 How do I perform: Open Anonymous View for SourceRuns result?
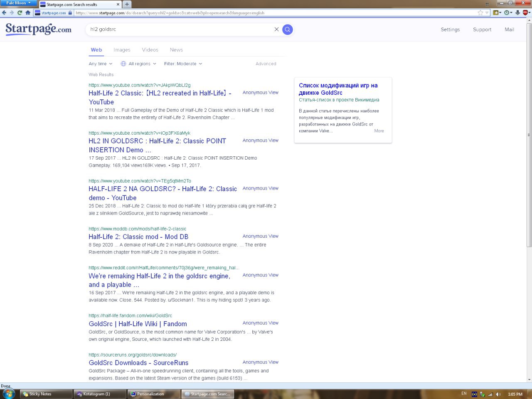coord(261,362)
